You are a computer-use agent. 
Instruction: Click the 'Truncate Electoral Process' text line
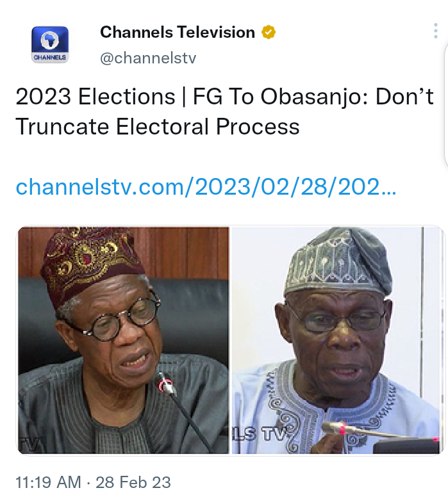(158, 126)
